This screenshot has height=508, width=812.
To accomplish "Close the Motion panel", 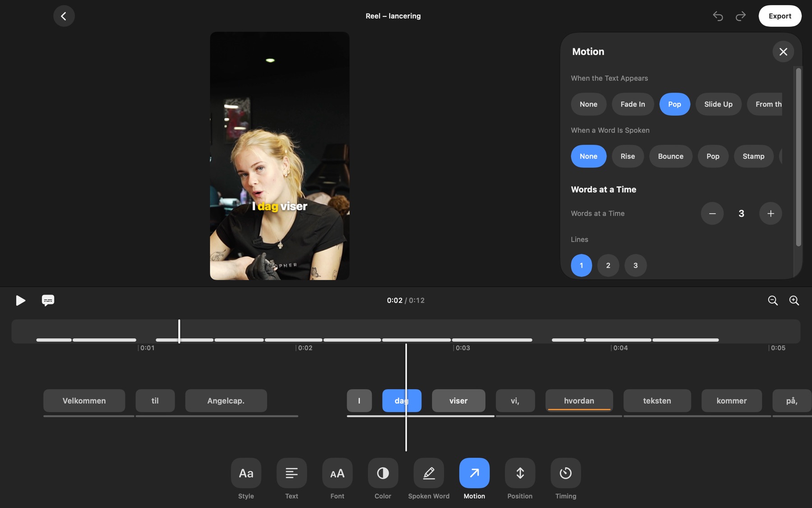I will click(x=783, y=51).
